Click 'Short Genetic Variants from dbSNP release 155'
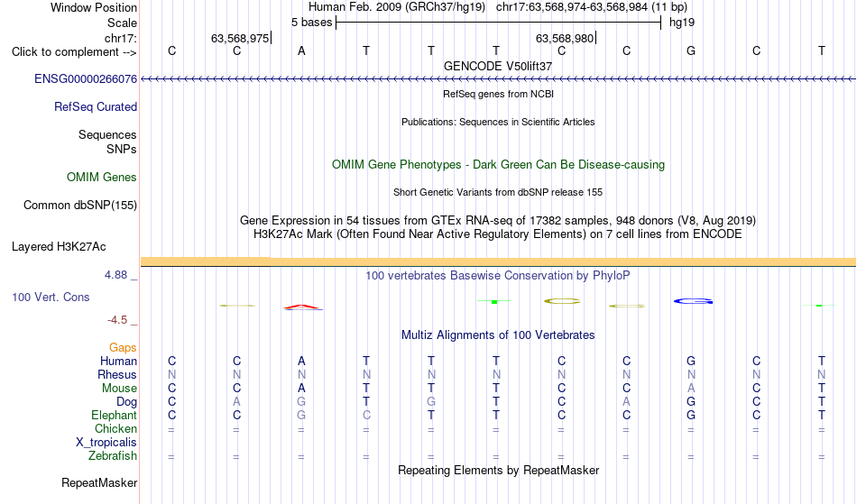Image resolution: width=857 pixels, height=504 pixels. (498, 192)
